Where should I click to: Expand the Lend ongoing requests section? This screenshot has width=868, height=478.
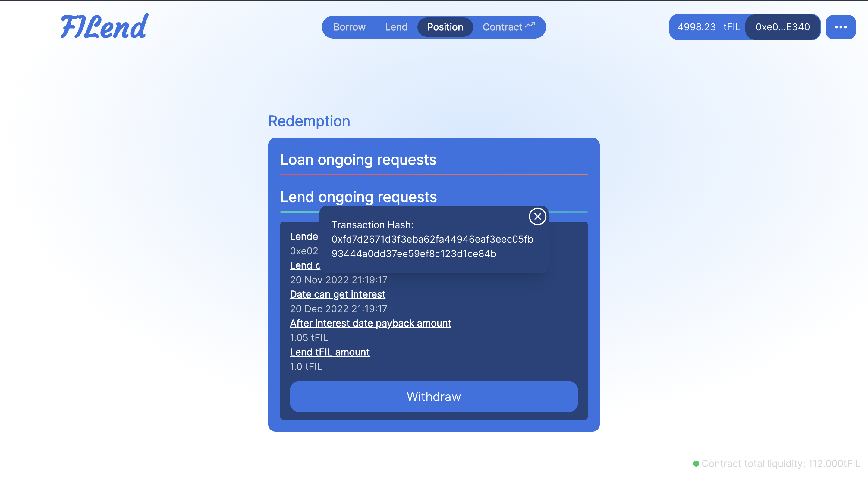point(358,197)
